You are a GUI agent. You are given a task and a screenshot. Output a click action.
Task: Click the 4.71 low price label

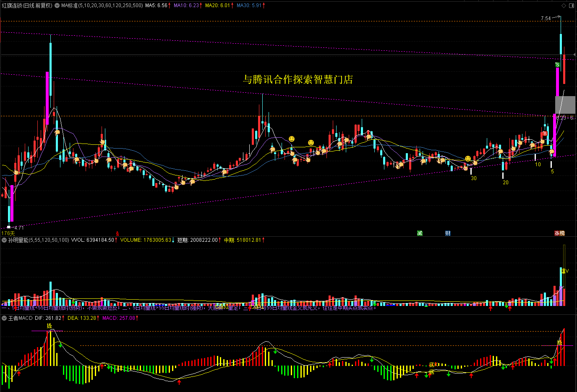pos(19,228)
